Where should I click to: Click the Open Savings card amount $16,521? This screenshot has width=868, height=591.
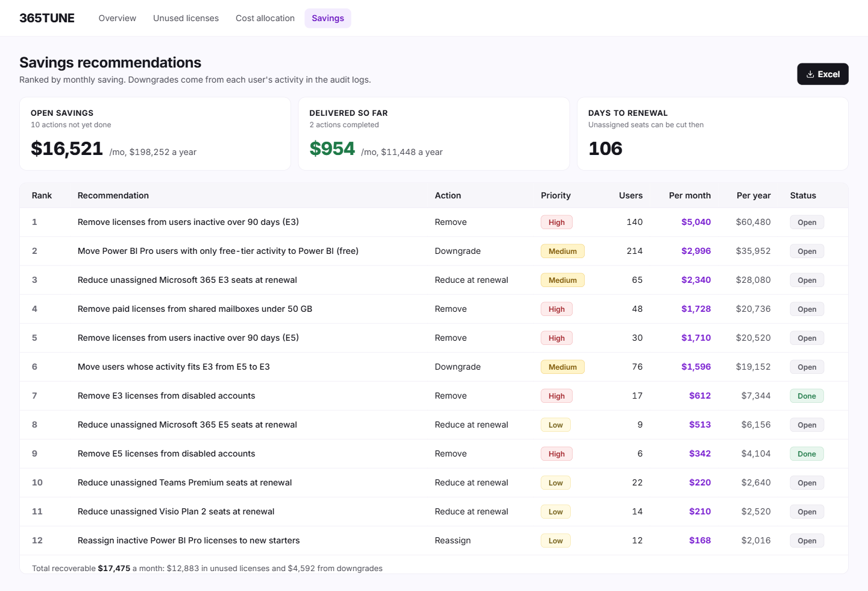pyautogui.click(x=67, y=148)
